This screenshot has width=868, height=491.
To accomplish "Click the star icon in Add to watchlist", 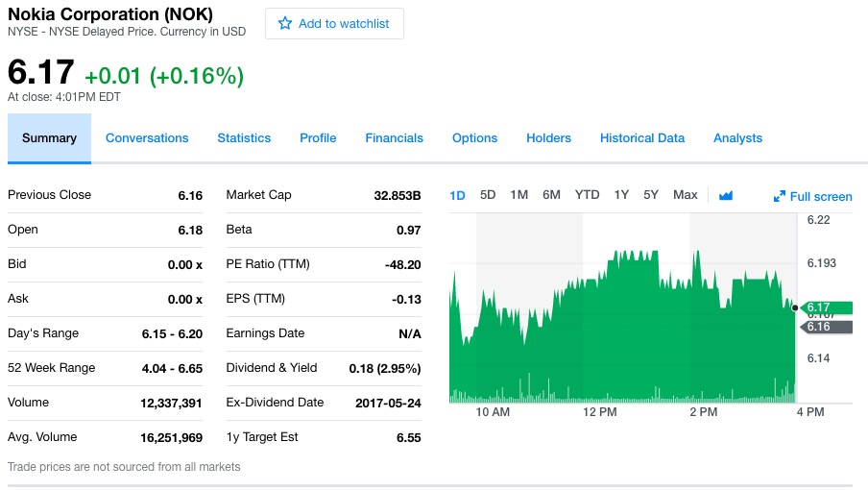I will 284,23.
